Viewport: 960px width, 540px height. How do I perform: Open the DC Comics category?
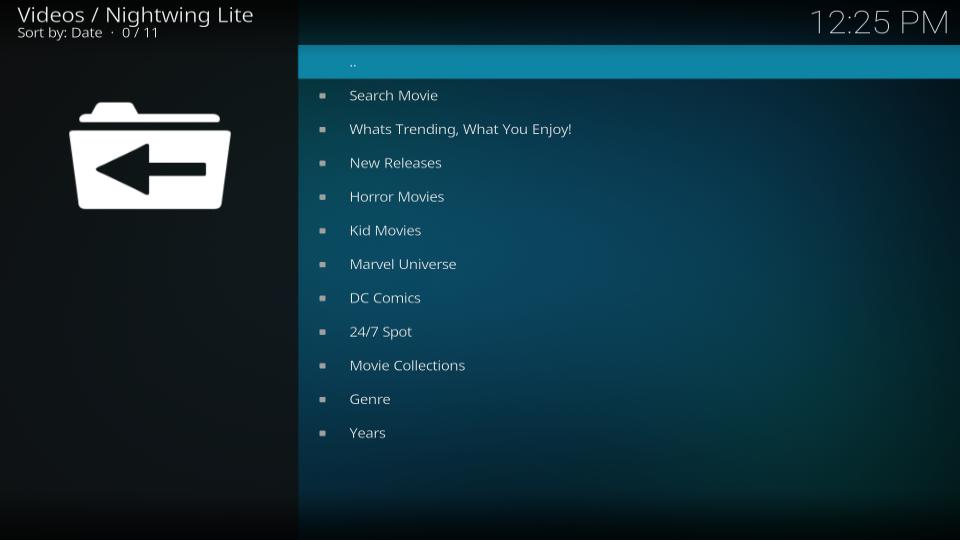click(x=629, y=298)
